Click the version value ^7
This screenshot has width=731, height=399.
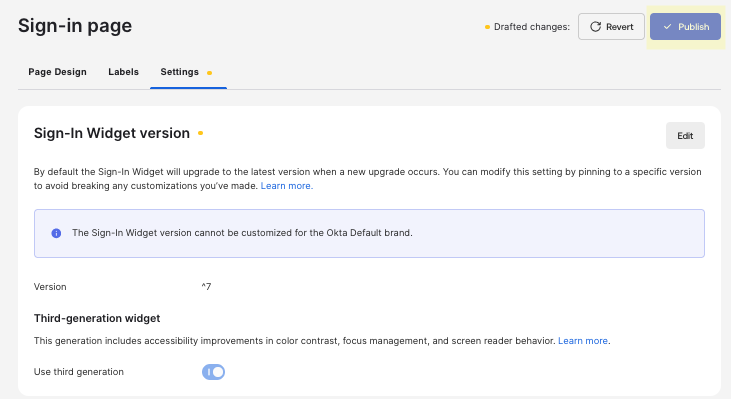pyautogui.click(x=206, y=287)
